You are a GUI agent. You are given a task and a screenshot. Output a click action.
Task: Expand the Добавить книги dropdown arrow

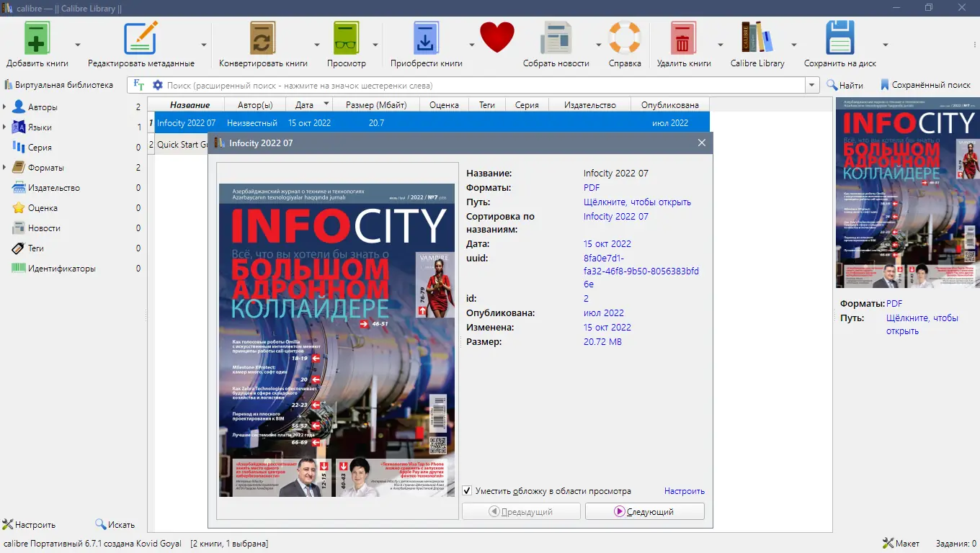[78, 45]
